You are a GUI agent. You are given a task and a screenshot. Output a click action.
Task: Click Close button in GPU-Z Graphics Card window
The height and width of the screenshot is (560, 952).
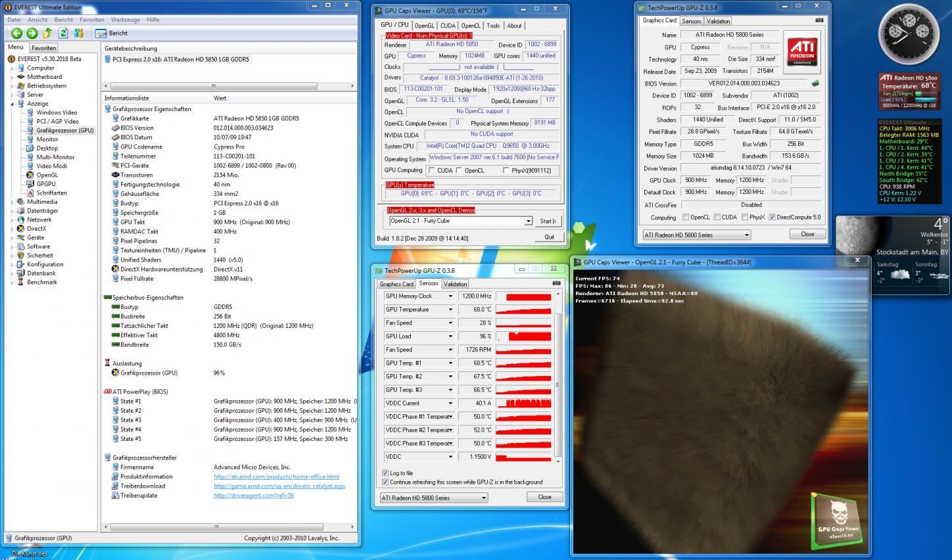[807, 234]
